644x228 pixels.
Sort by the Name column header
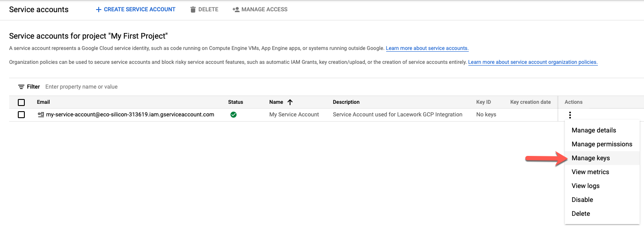click(276, 102)
